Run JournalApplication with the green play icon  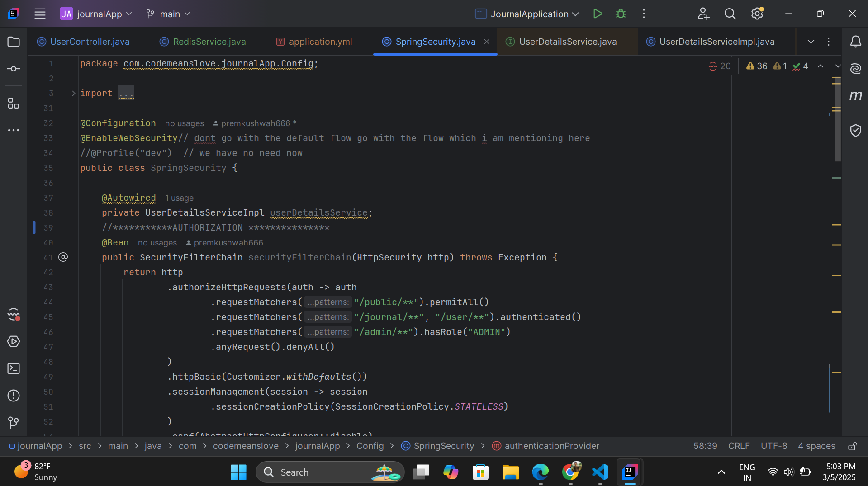(x=598, y=14)
